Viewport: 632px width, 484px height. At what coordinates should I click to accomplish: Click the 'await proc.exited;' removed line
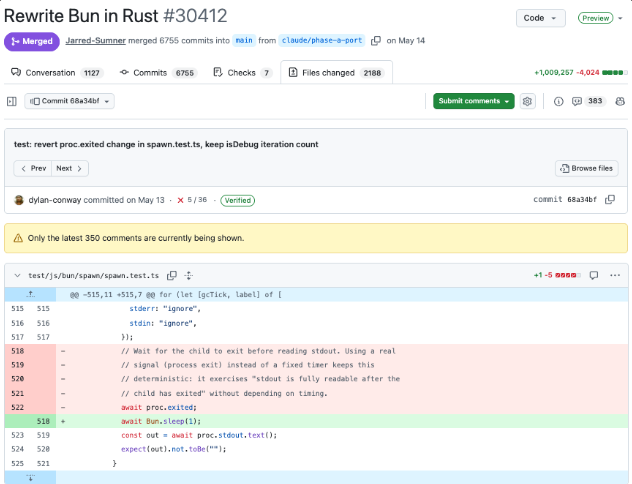pyautogui.click(x=159, y=407)
